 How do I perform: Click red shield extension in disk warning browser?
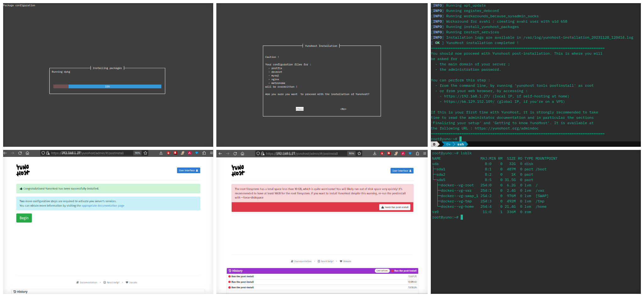(x=382, y=153)
